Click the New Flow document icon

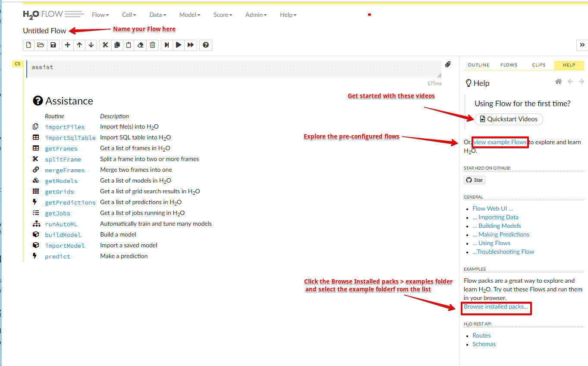click(29, 45)
